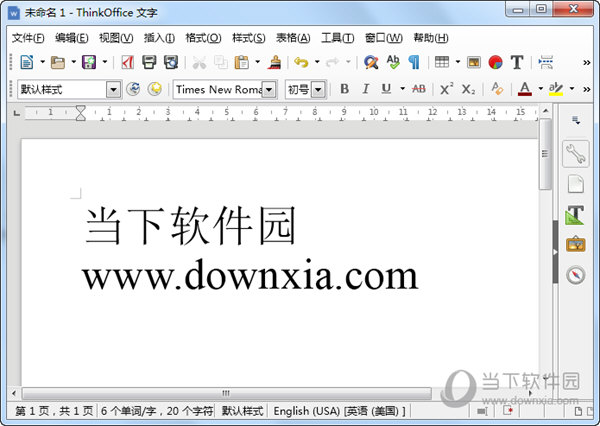Screen dimensions: 600x426
Task: Open the Open-file dropdown arrow
Action: click(x=73, y=62)
